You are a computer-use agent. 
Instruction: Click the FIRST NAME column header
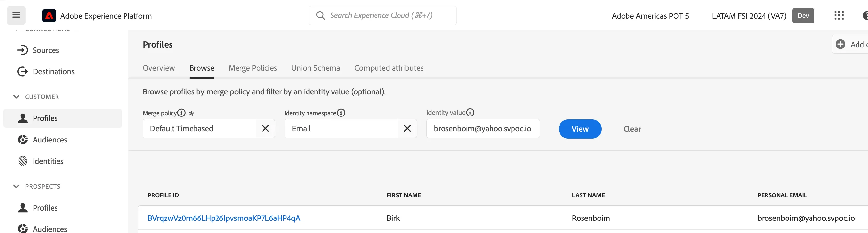(404, 195)
